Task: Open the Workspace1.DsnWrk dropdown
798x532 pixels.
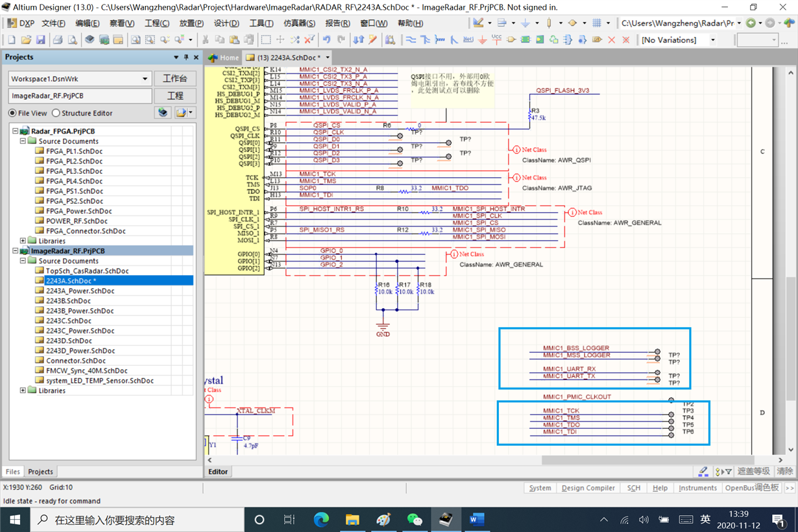Action: 145,79
